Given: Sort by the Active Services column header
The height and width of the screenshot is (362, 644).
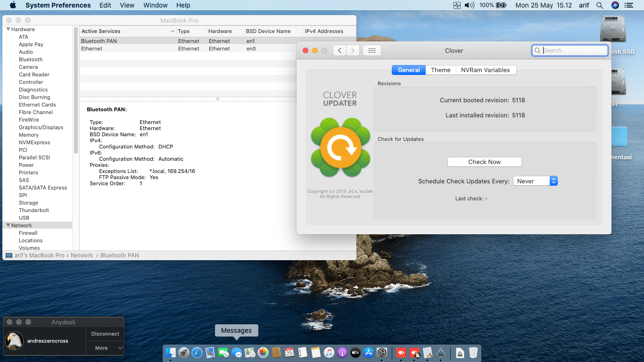Looking at the screenshot, I should 128,31.
